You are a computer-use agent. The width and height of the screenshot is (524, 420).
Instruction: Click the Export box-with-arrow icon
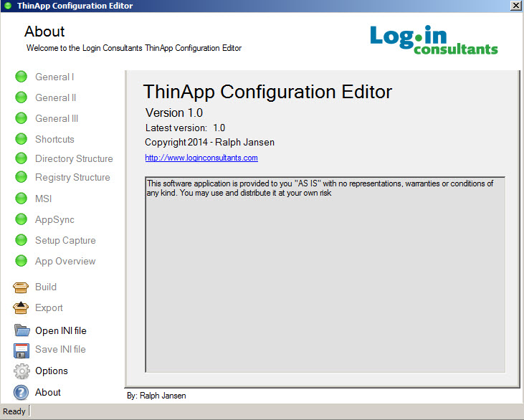point(21,307)
